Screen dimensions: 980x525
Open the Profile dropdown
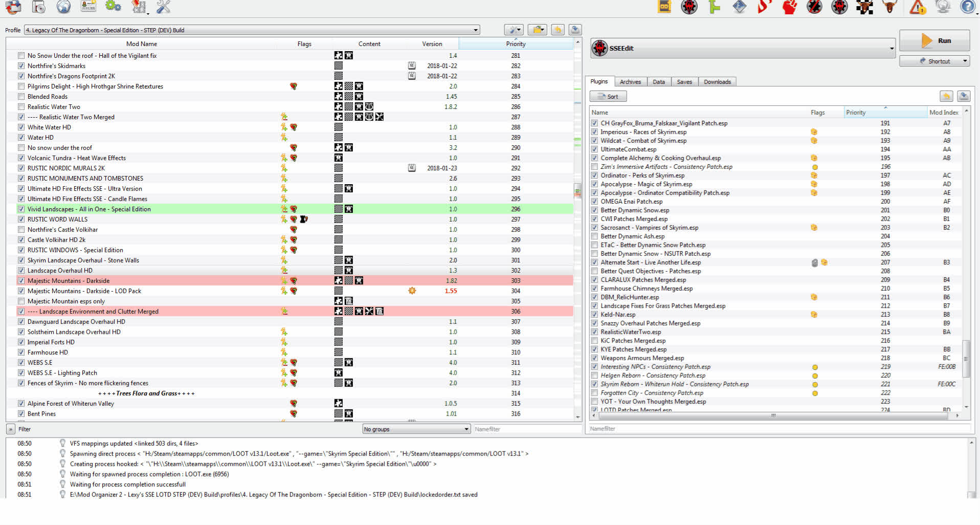252,30
